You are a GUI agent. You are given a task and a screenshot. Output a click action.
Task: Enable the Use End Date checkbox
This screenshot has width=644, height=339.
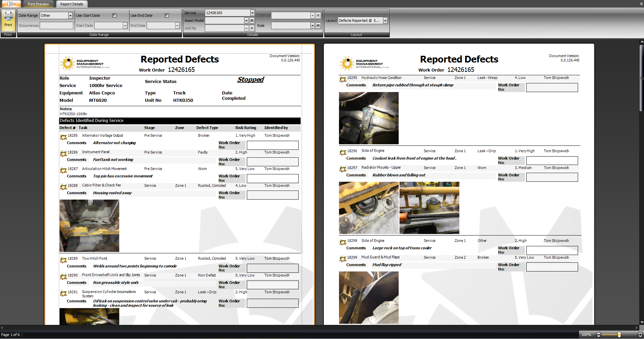point(167,15)
